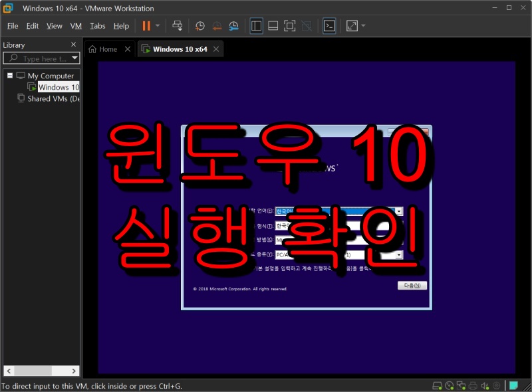Viewport: 532px width, 392px height.
Task: Click the CD/DVD device status icon
Action: (449, 385)
